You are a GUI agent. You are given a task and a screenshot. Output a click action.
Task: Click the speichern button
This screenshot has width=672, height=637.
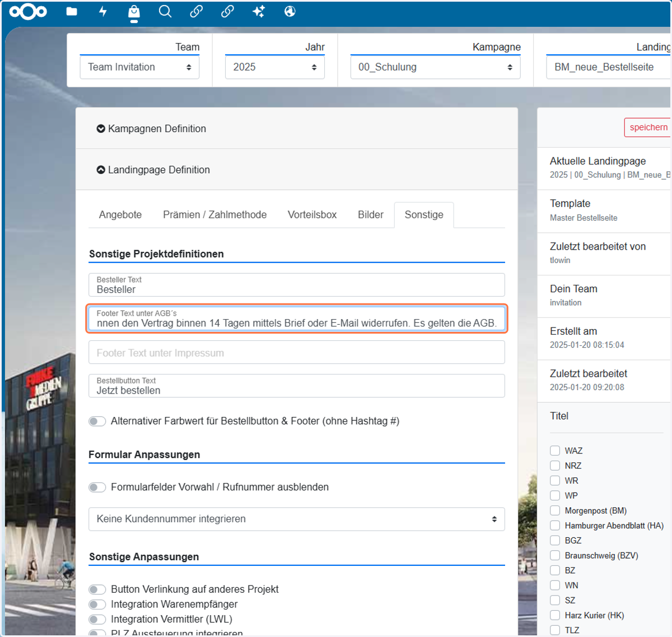[648, 128]
